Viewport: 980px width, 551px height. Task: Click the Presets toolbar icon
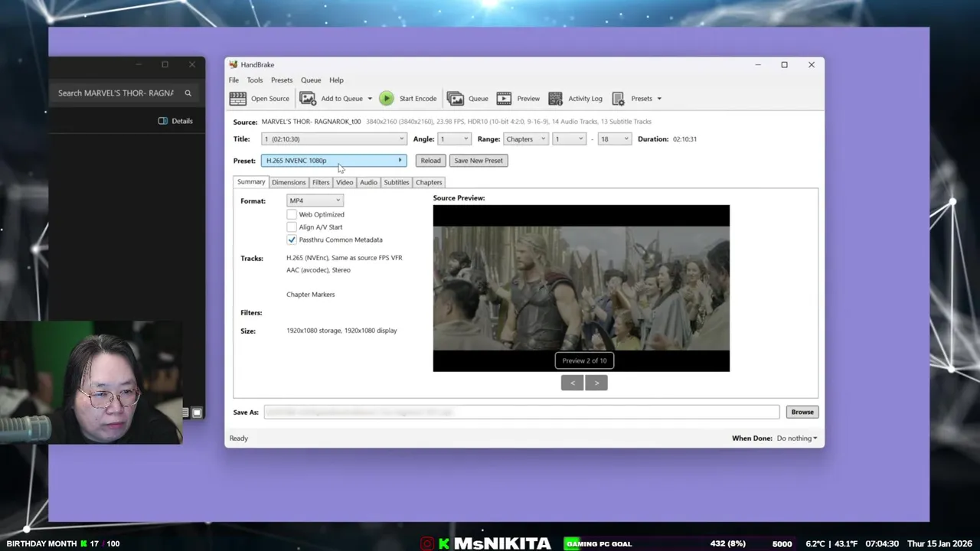618,99
